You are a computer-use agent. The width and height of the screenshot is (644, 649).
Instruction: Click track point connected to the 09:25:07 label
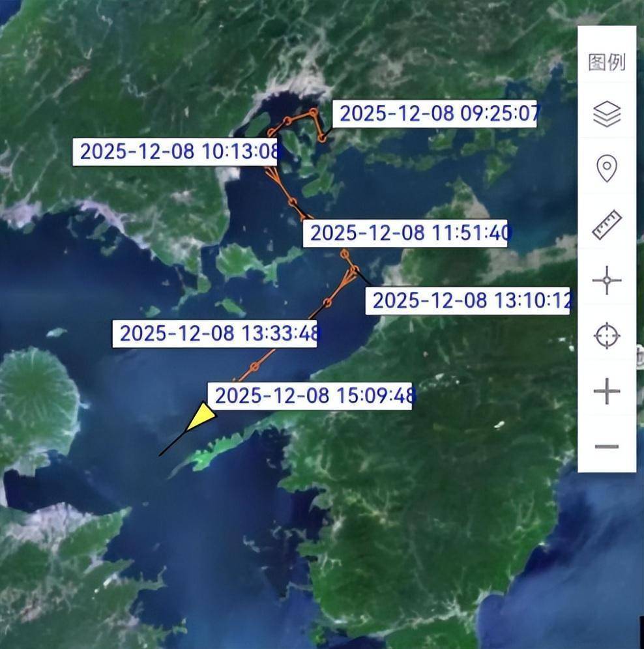pos(322,138)
